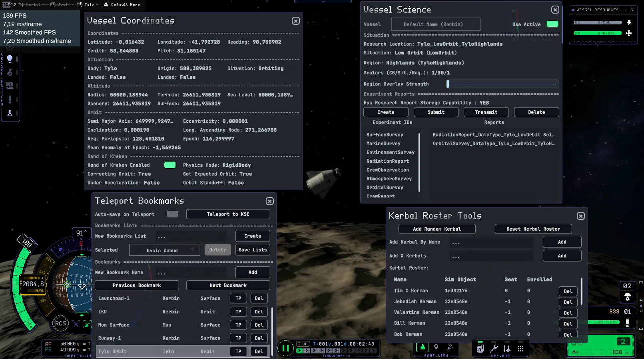
Task: Toggle the RCS button on navball
Action: click(61, 323)
